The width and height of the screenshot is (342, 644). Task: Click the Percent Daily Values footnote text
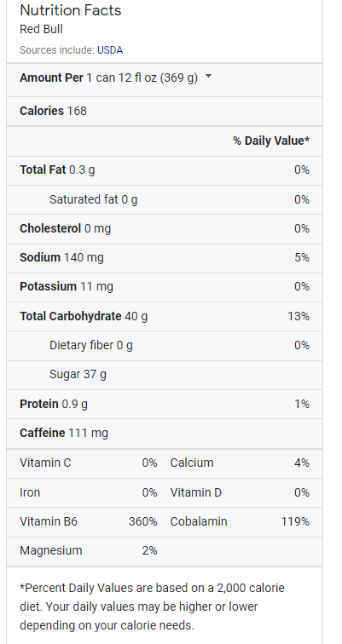tap(152, 607)
